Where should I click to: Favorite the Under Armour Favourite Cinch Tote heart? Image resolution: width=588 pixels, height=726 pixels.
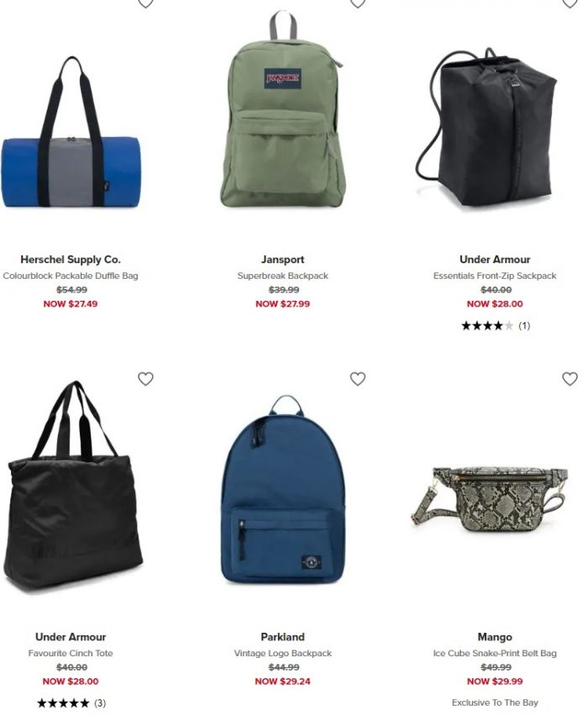pyautogui.click(x=145, y=379)
